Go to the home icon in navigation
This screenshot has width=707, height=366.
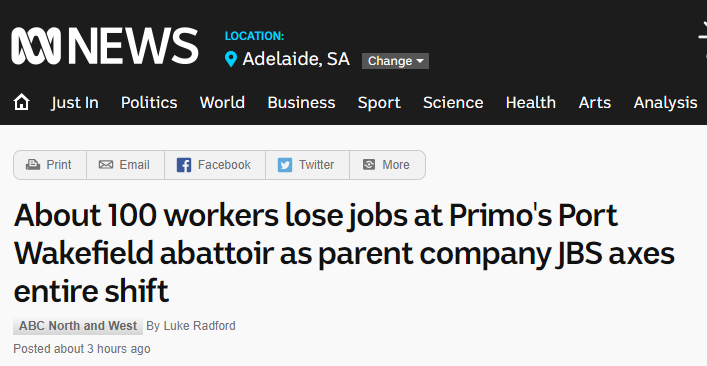point(21,102)
